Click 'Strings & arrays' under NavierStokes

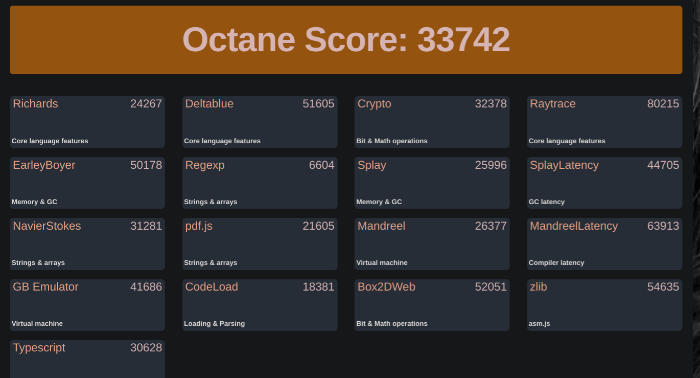click(x=38, y=263)
